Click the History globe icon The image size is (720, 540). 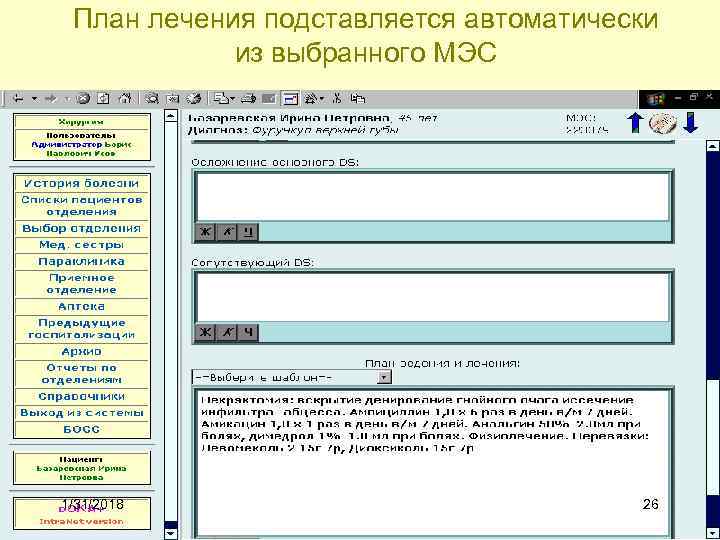pyautogui.click(x=194, y=99)
